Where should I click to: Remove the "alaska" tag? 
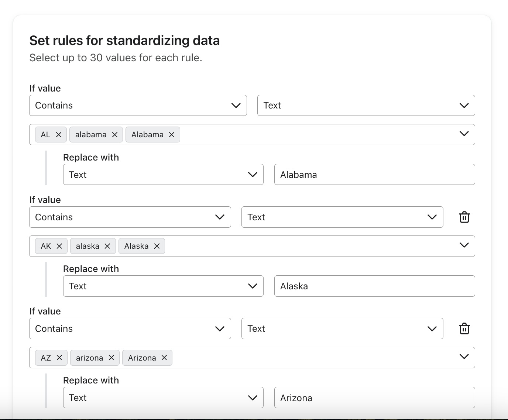pyautogui.click(x=107, y=246)
